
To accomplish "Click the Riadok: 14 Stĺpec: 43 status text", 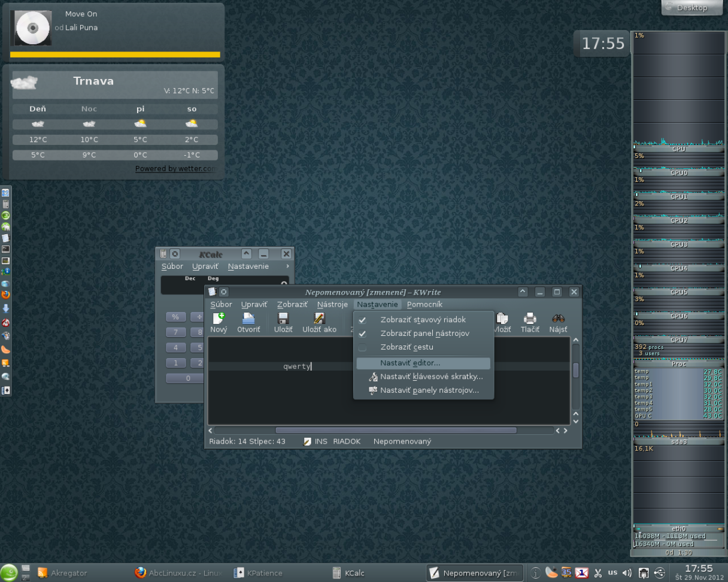I will tap(247, 441).
